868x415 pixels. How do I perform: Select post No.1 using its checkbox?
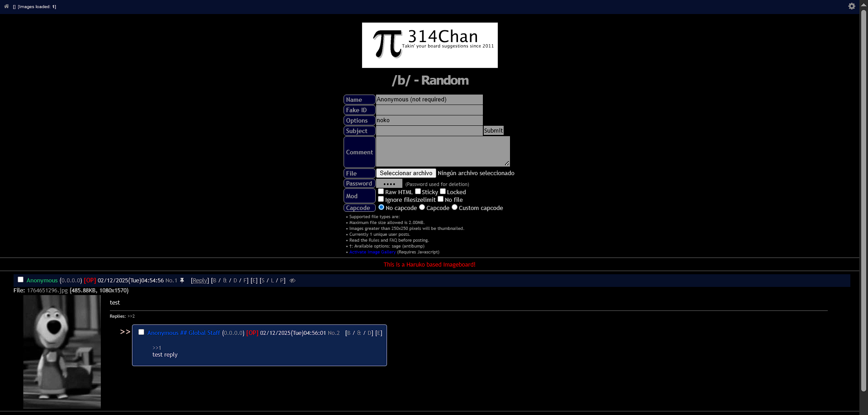(20, 280)
